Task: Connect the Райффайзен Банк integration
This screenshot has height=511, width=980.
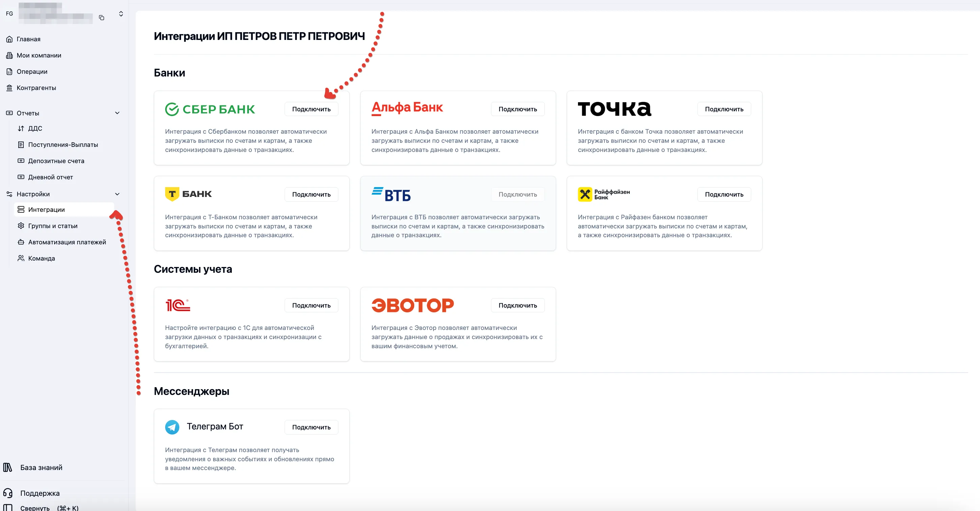Action: tap(724, 195)
